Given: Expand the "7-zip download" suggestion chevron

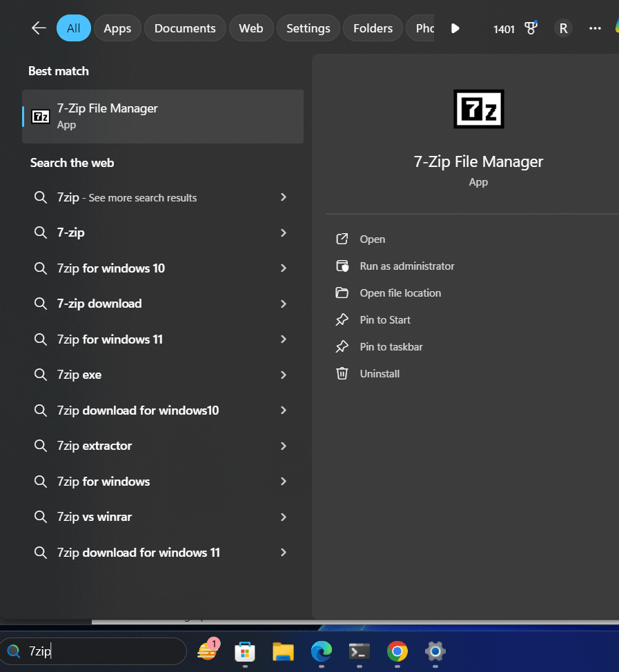Looking at the screenshot, I should pos(283,304).
